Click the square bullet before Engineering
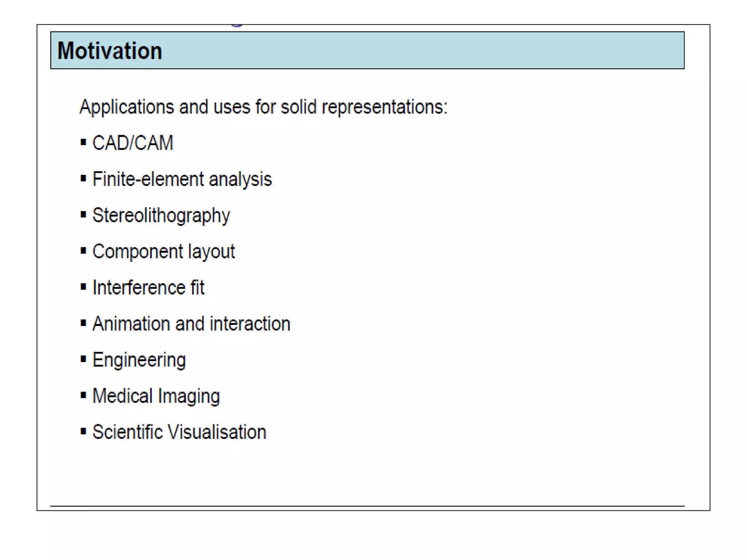The height and width of the screenshot is (560, 747). [84, 359]
